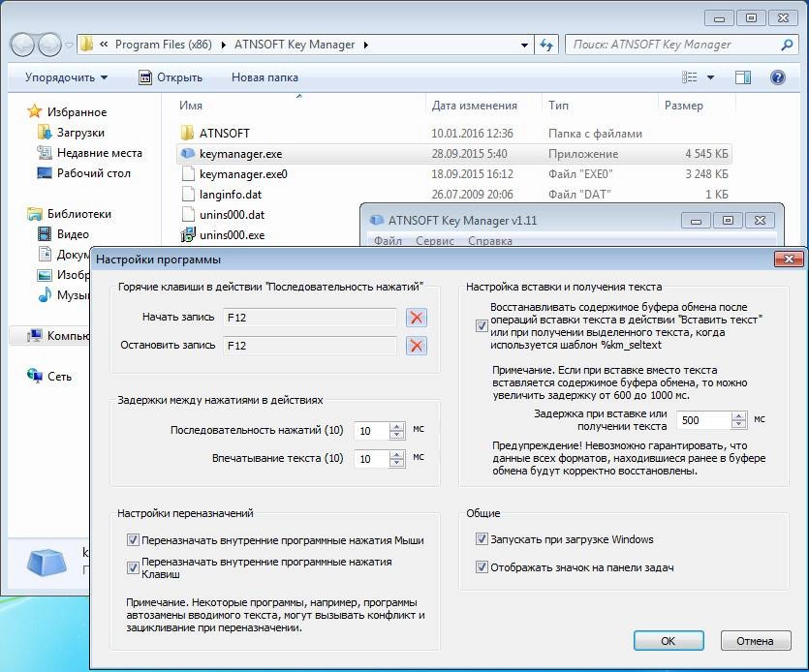Expand the ATNSOFT Key Manager breadcrumb arrow

tap(366, 45)
